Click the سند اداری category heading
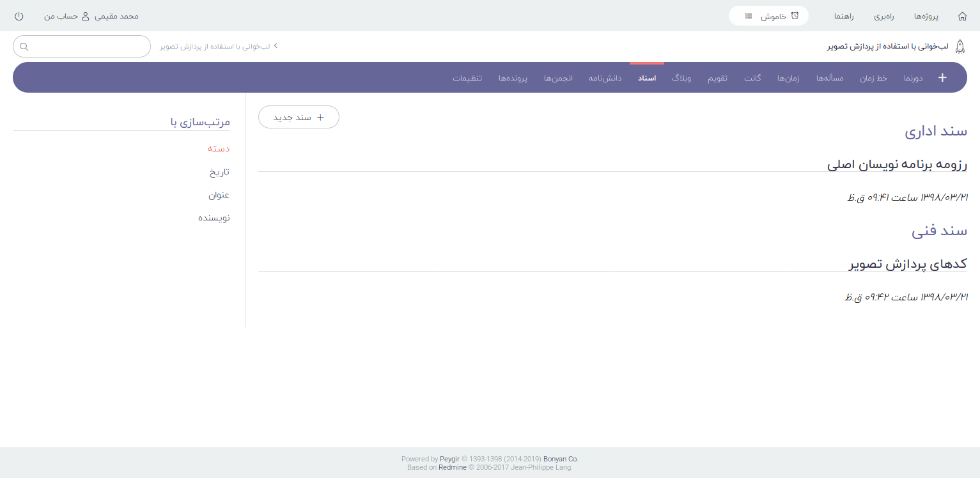This screenshot has height=478, width=980. 936,131
